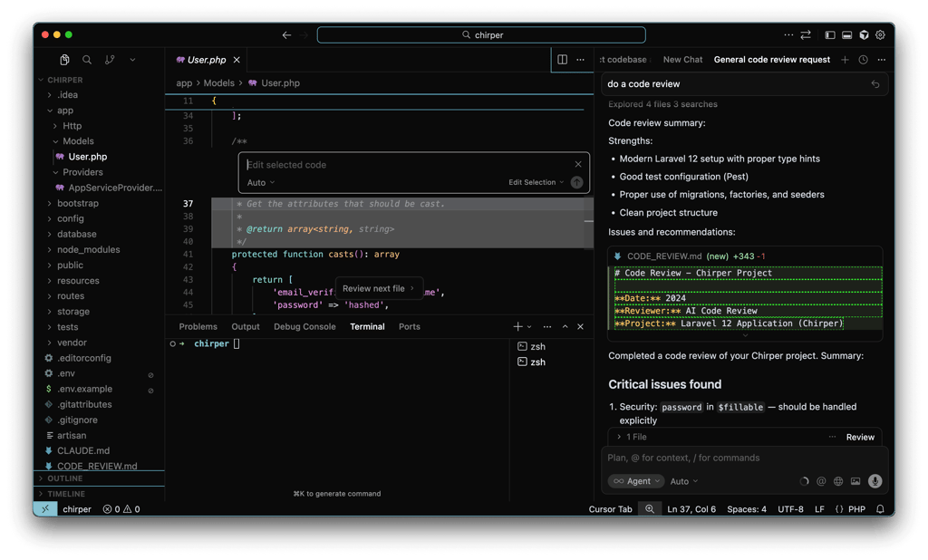This screenshot has width=928, height=560.
Task: Open chat Auto model dropdown
Action: pyautogui.click(x=683, y=481)
